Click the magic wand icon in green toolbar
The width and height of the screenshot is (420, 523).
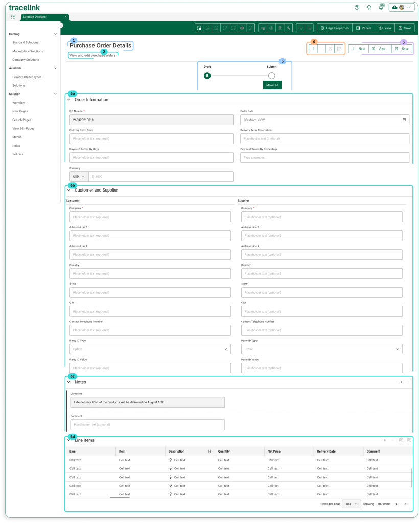tap(289, 28)
